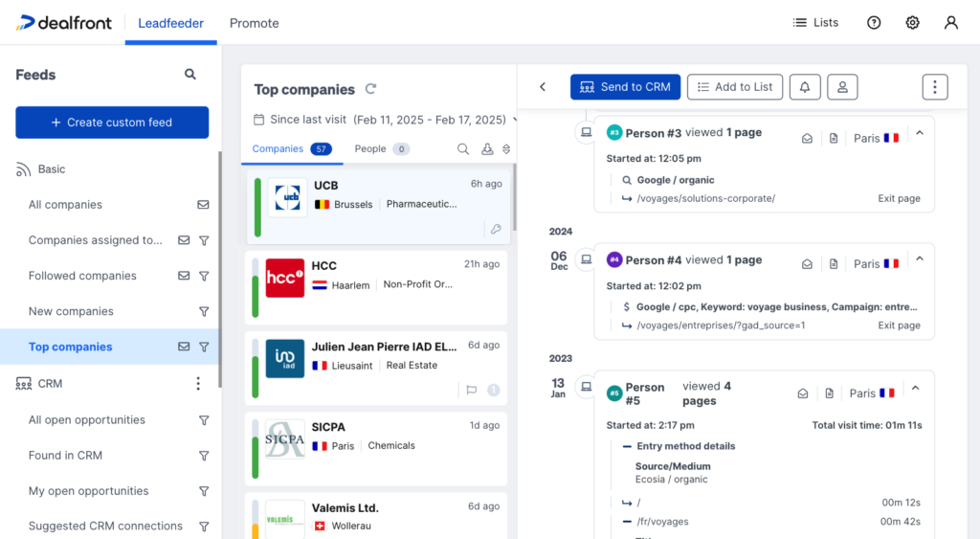This screenshot has width=980, height=539.
Task: Open the settings gear icon
Action: 912,23
